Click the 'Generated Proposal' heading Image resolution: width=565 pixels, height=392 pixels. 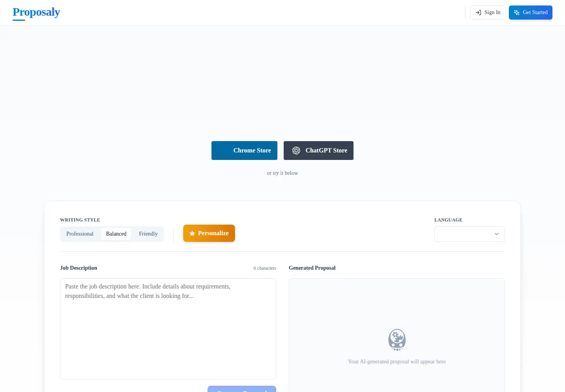(312, 268)
